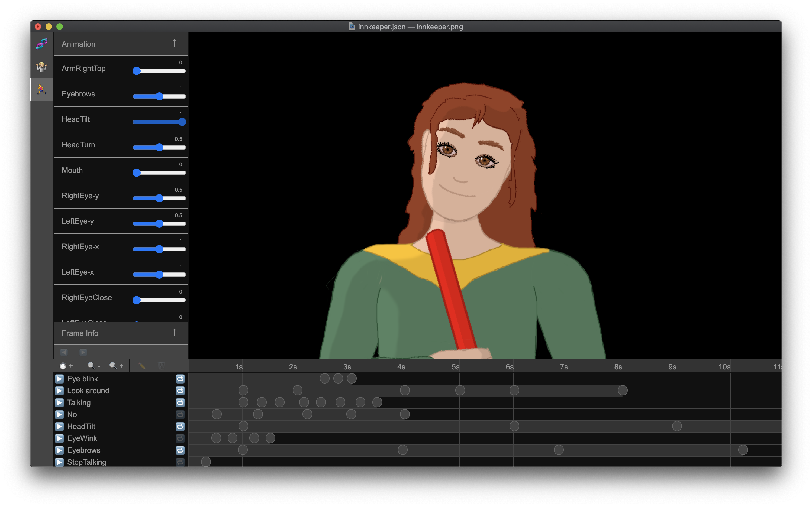
Task: Click loop toggle icon on Talking track
Action: (179, 402)
